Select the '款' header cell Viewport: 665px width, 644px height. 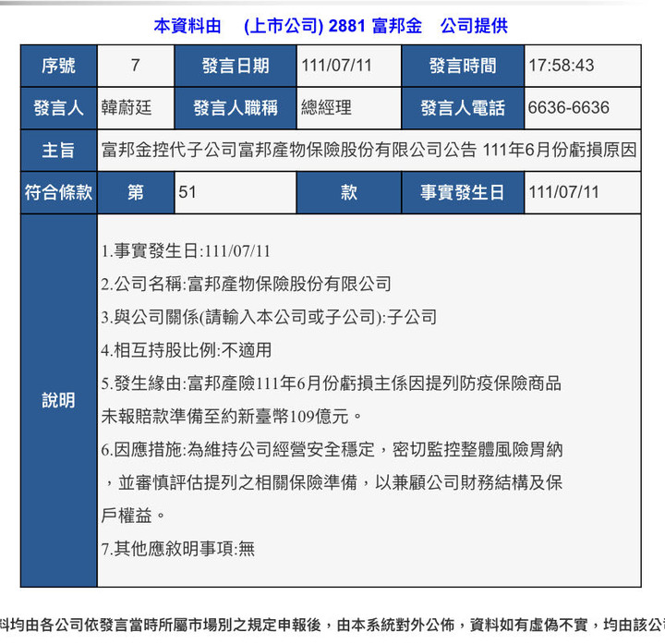click(x=348, y=192)
